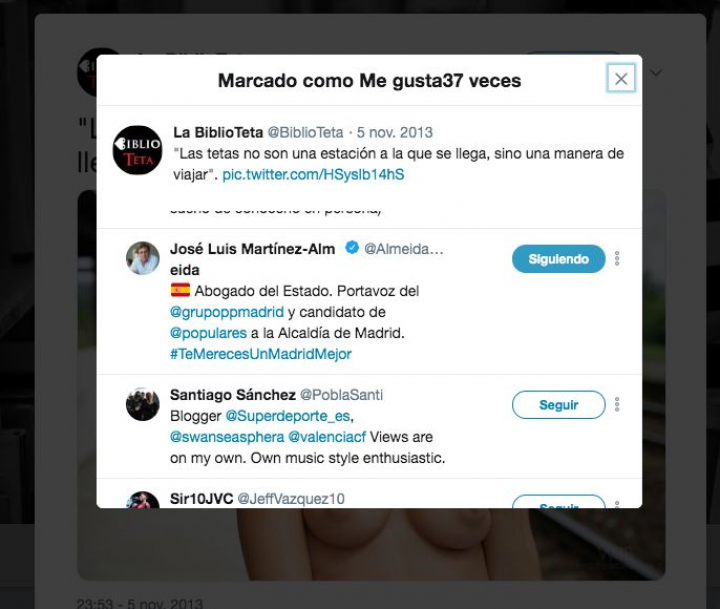Toggle the Siguiendo button to unfollow
The width and height of the screenshot is (720, 609).
(x=558, y=259)
